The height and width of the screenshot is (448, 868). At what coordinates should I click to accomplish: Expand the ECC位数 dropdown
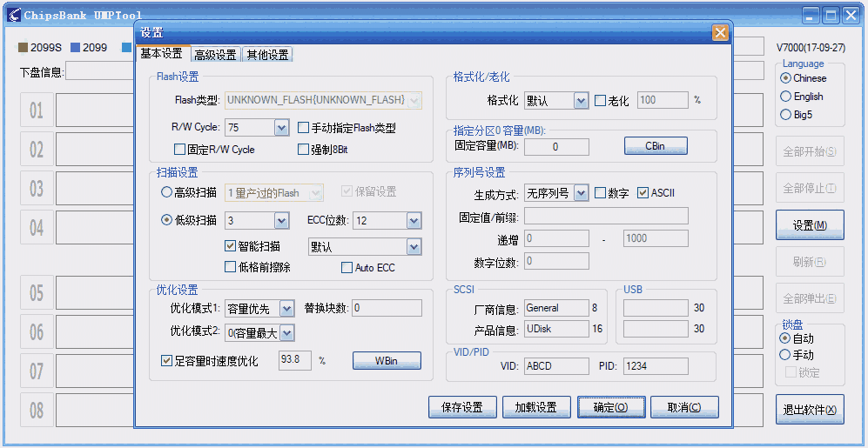(414, 221)
